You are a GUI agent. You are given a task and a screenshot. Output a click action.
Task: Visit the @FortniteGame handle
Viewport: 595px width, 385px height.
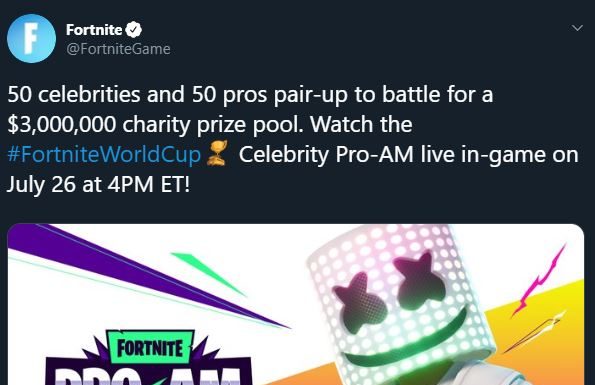(118, 49)
